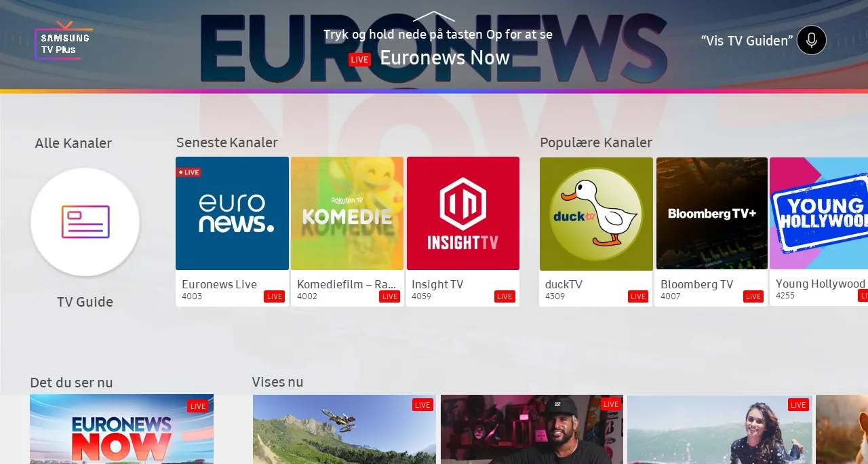Click the Seneste Kanaler heading

(227, 142)
